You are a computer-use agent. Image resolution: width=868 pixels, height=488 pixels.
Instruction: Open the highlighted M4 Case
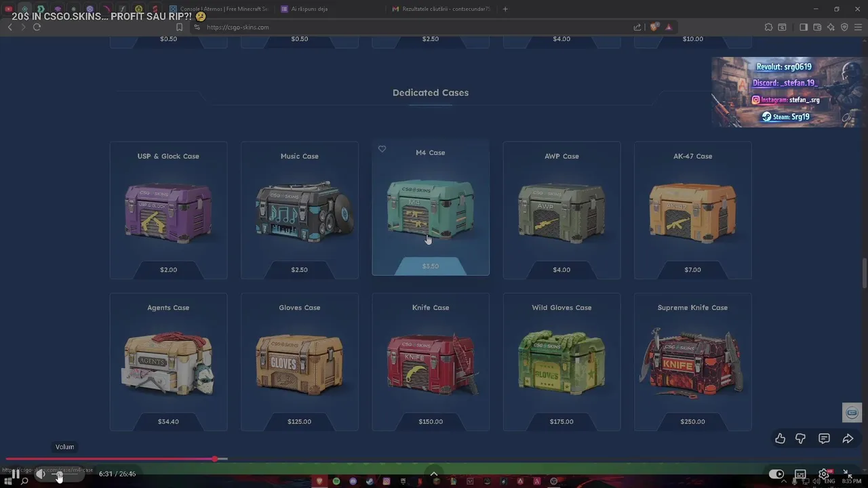click(431, 207)
